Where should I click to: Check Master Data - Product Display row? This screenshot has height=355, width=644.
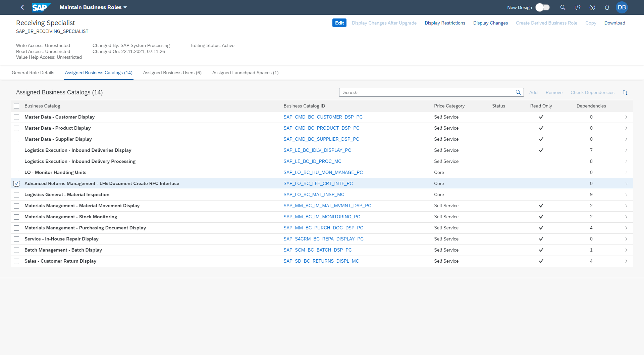16,128
